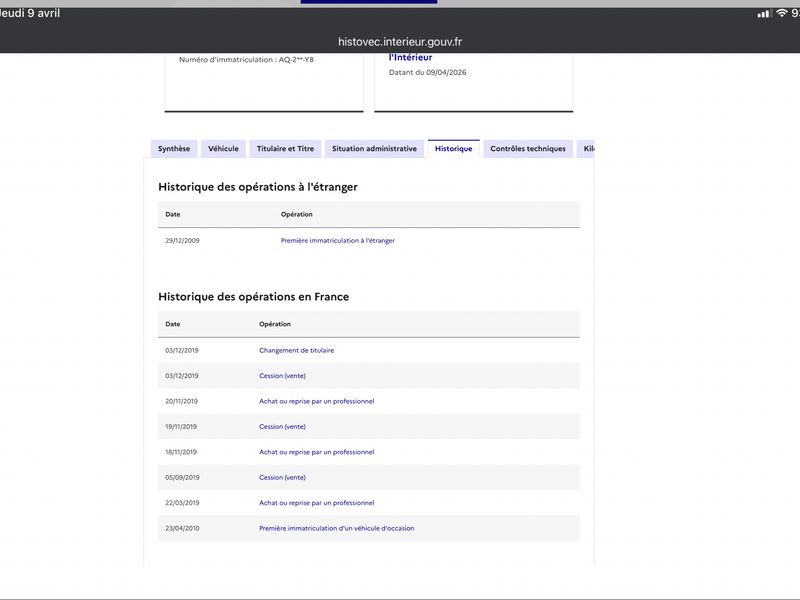Image resolution: width=800 pixels, height=600 pixels.
Task: Click Datant du 09/04/2026 text
Action: 428,72
